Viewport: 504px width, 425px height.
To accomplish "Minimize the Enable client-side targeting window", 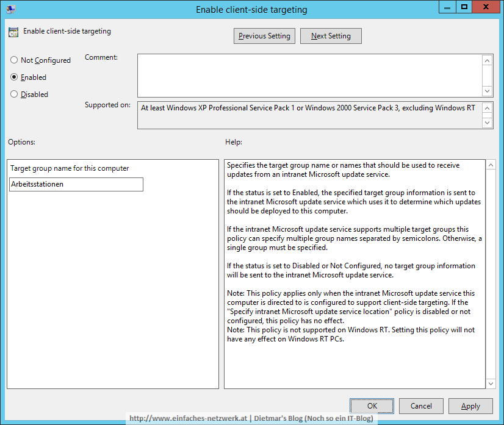I will click(x=447, y=7).
